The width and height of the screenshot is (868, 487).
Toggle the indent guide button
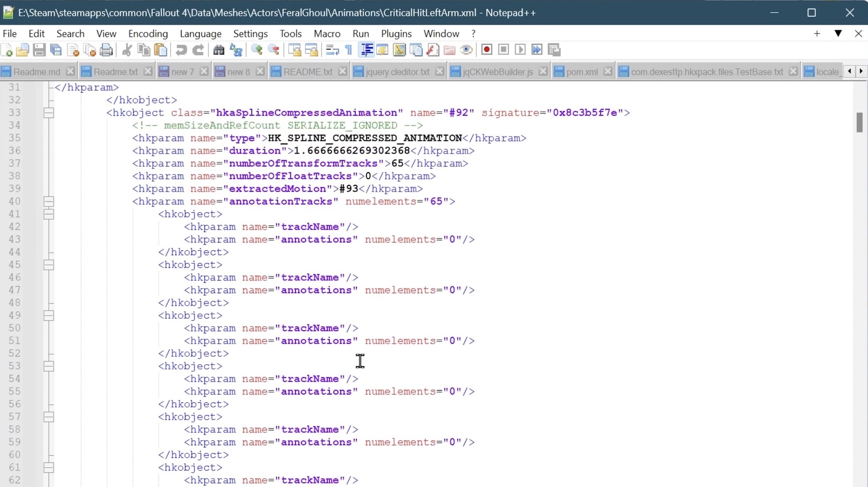[x=366, y=50]
